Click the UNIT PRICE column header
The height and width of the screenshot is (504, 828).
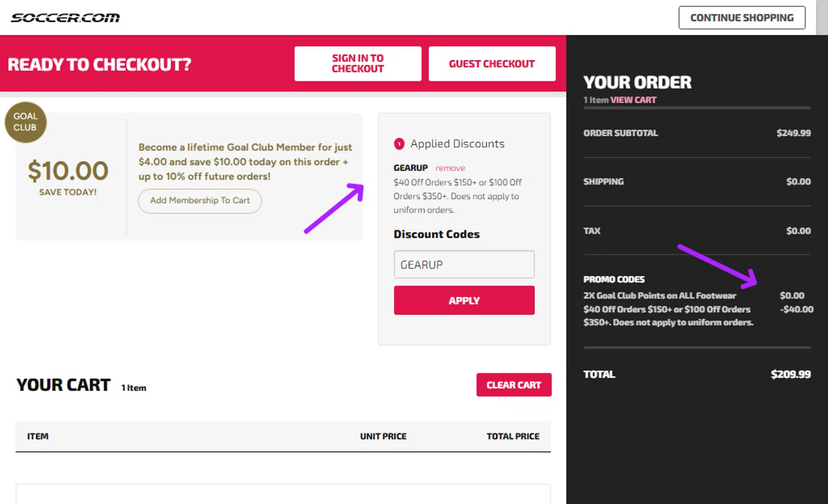tap(383, 436)
